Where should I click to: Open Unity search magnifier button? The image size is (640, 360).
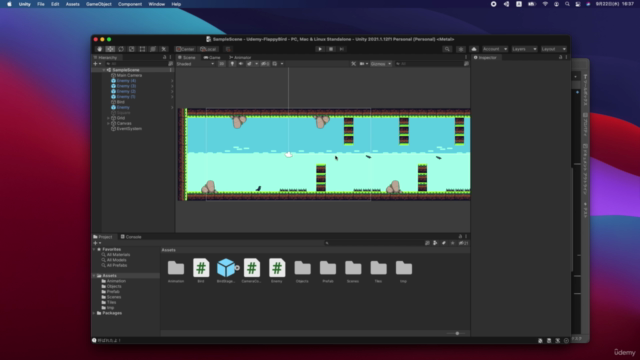(447, 49)
